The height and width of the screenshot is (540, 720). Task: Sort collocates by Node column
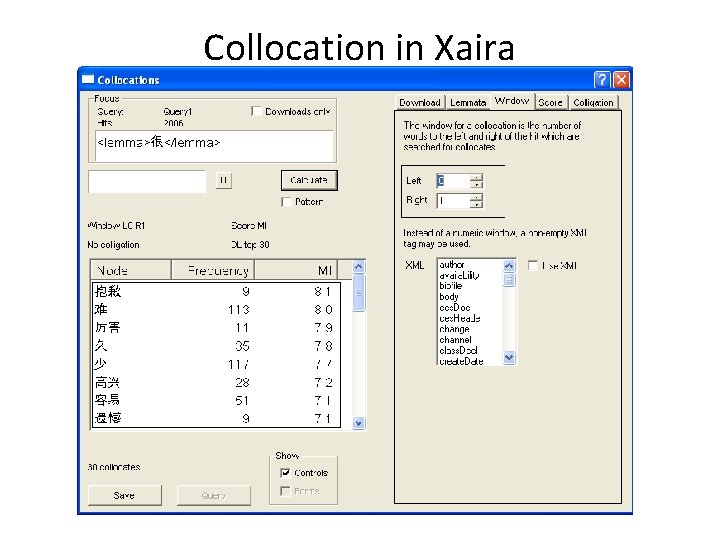pyautogui.click(x=131, y=270)
